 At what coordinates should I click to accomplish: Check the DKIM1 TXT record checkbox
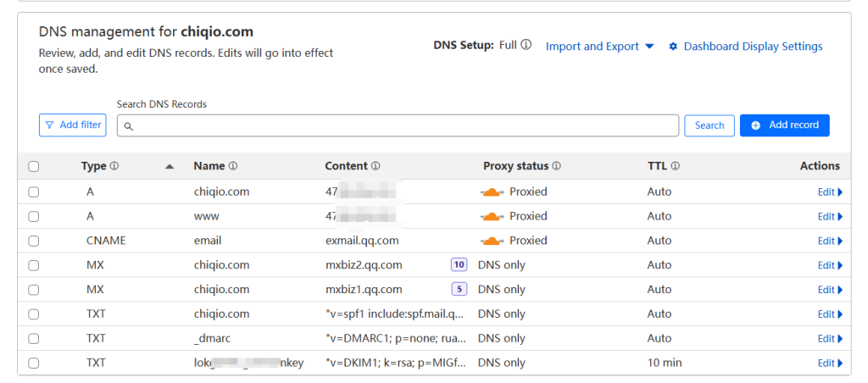point(34,363)
